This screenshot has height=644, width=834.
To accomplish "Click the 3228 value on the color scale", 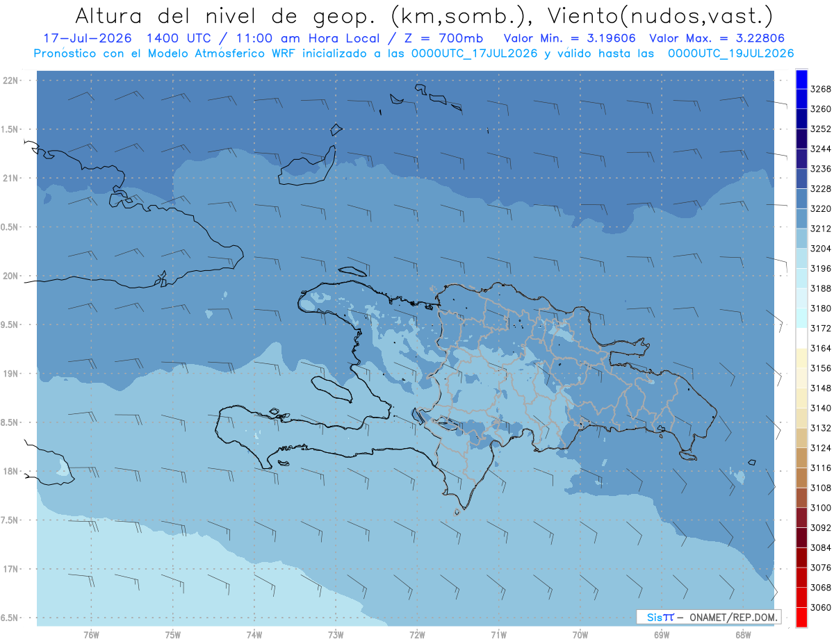I will (821, 189).
